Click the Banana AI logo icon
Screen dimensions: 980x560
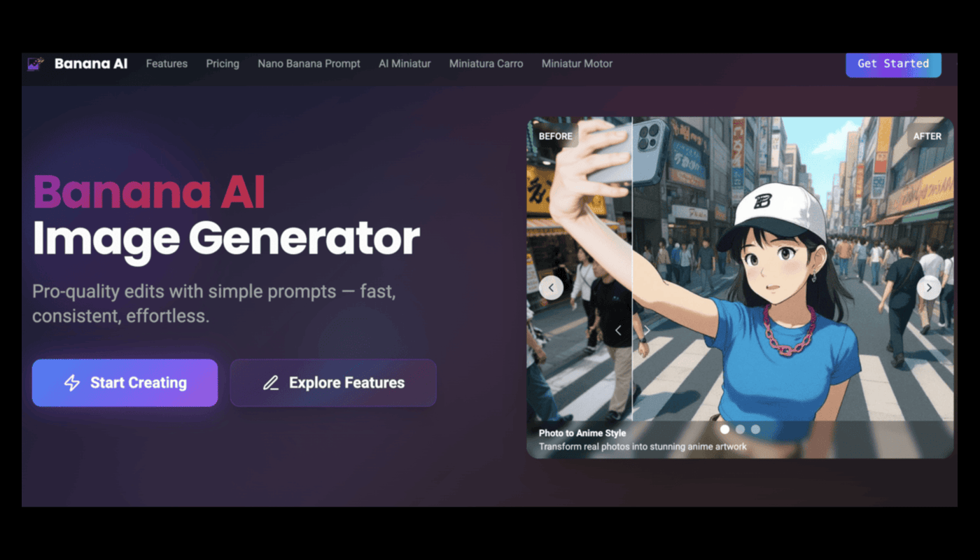pyautogui.click(x=36, y=64)
